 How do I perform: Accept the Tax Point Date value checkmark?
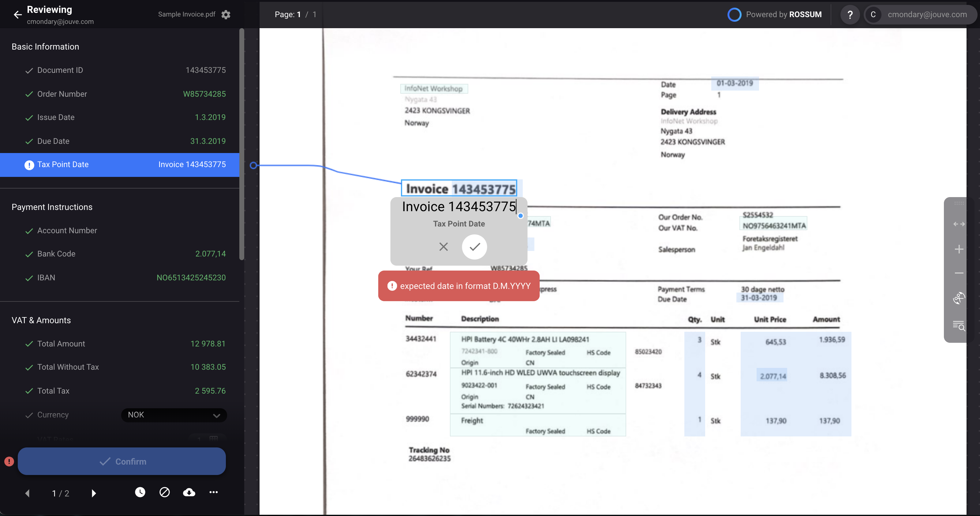474,247
